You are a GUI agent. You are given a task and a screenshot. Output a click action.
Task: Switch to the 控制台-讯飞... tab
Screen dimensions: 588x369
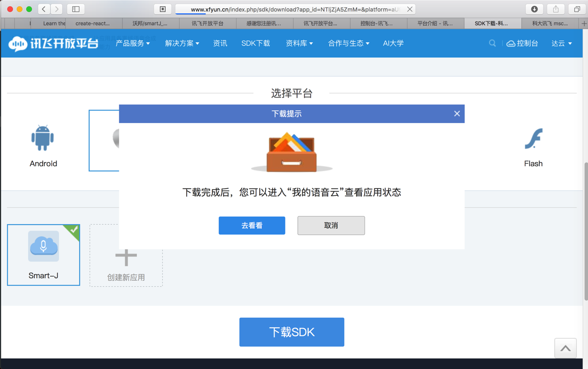(378, 23)
